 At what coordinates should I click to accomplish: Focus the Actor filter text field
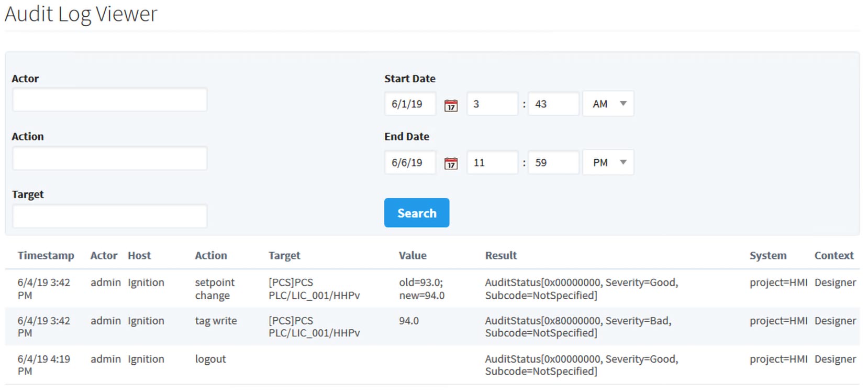tap(110, 100)
